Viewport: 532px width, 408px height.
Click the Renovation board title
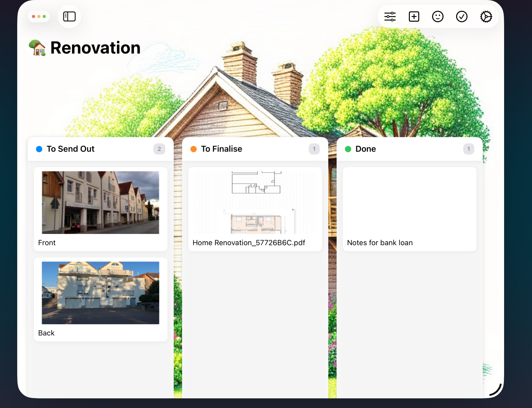[x=95, y=48]
